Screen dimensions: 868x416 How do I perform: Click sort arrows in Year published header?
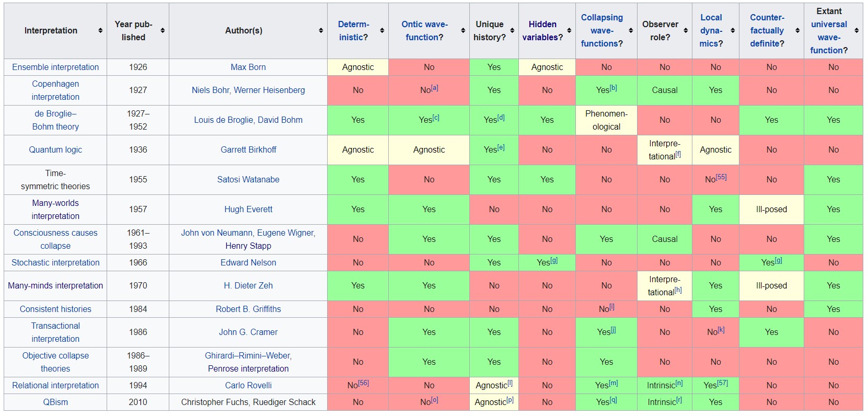click(x=163, y=31)
